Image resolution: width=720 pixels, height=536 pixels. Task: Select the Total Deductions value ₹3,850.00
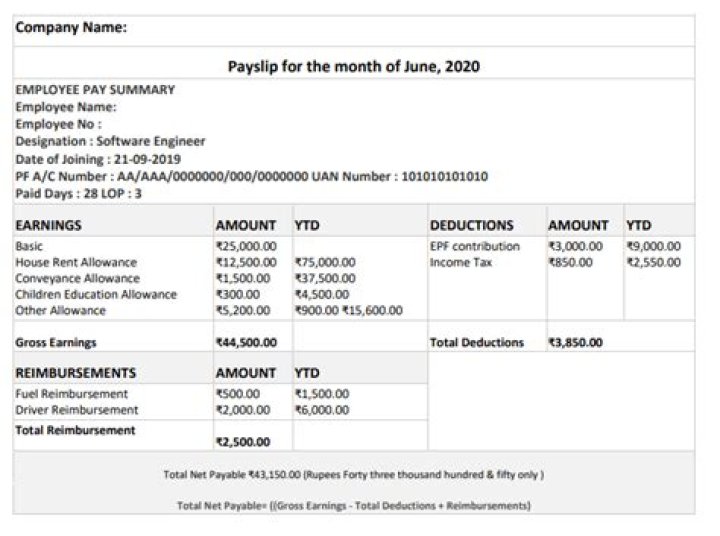coord(575,342)
